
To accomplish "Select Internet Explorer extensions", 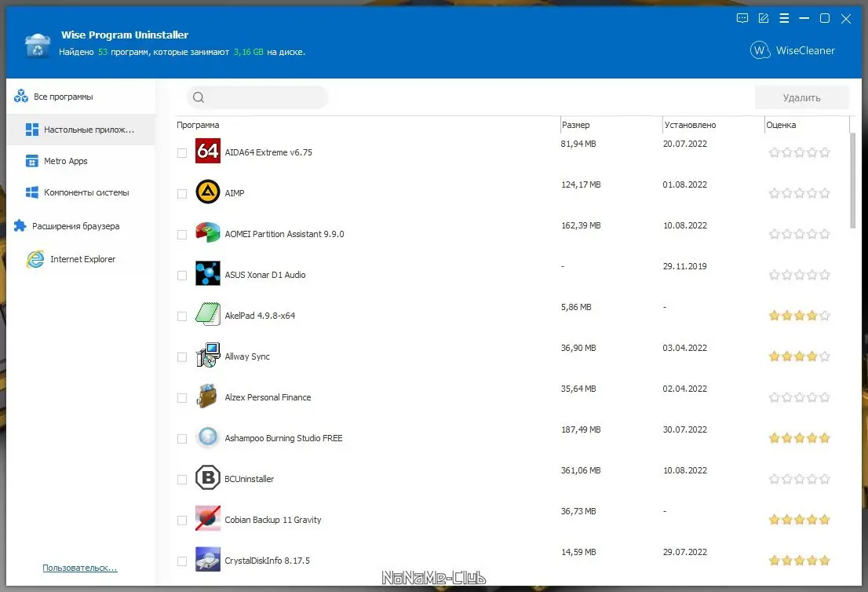I will click(x=81, y=259).
